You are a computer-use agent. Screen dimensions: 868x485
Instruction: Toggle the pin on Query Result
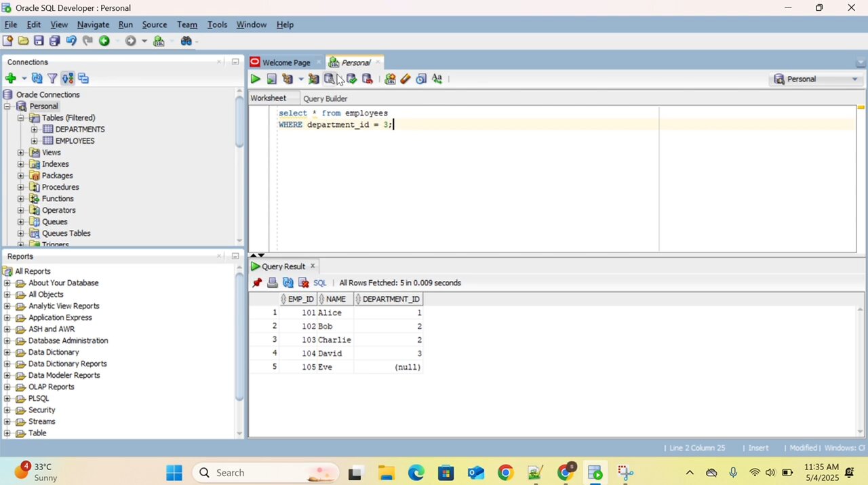tap(257, 283)
